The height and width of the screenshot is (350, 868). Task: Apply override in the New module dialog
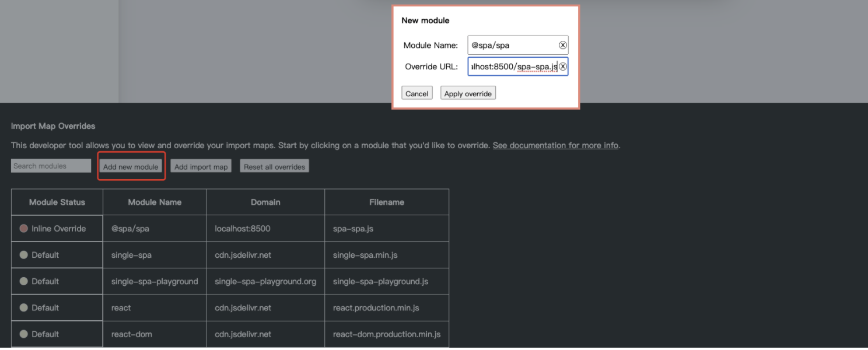(x=468, y=93)
